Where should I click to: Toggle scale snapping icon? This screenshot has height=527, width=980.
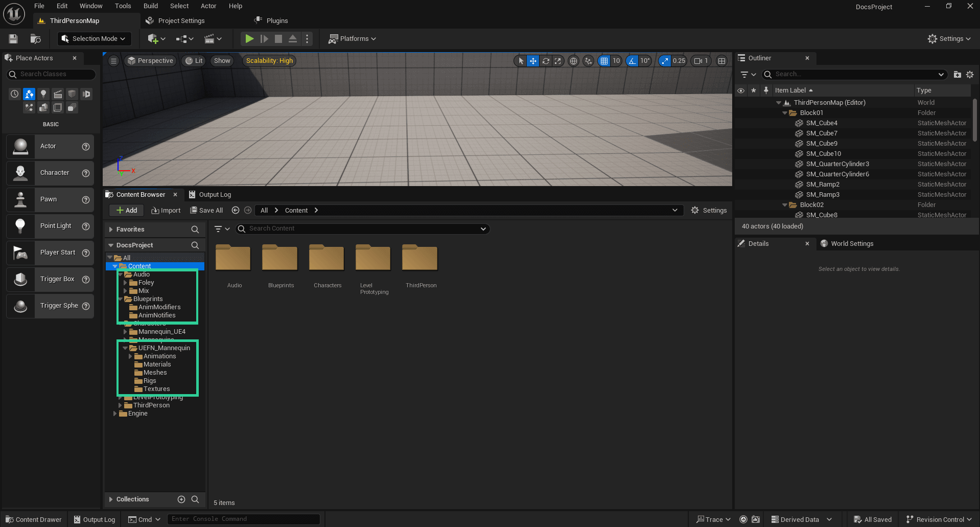coord(665,61)
